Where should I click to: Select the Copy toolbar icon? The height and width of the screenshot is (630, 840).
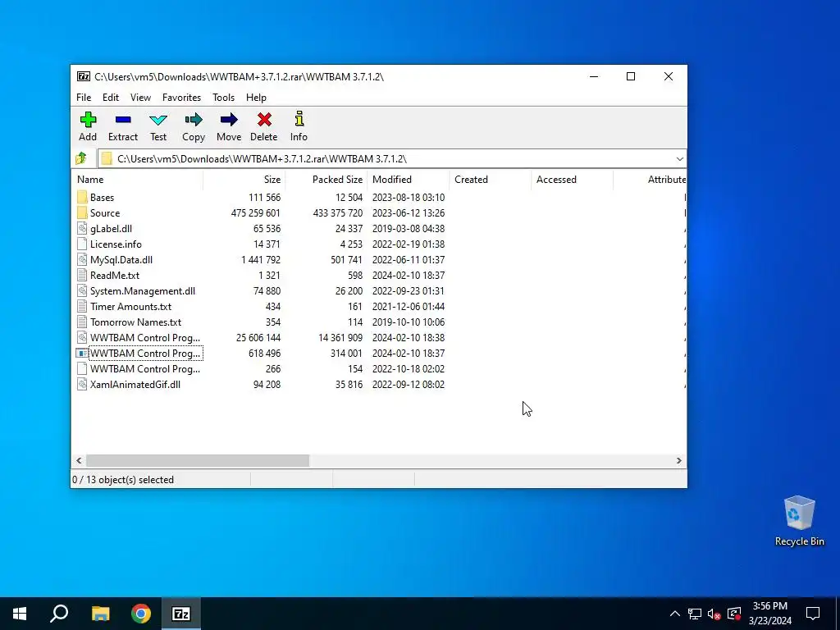click(194, 120)
